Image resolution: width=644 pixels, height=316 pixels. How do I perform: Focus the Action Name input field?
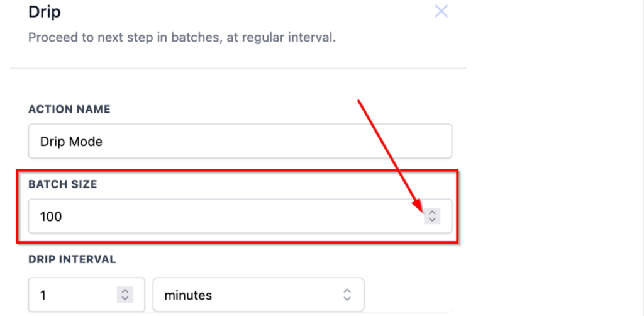pyautogui.click(x=239, y=141)
